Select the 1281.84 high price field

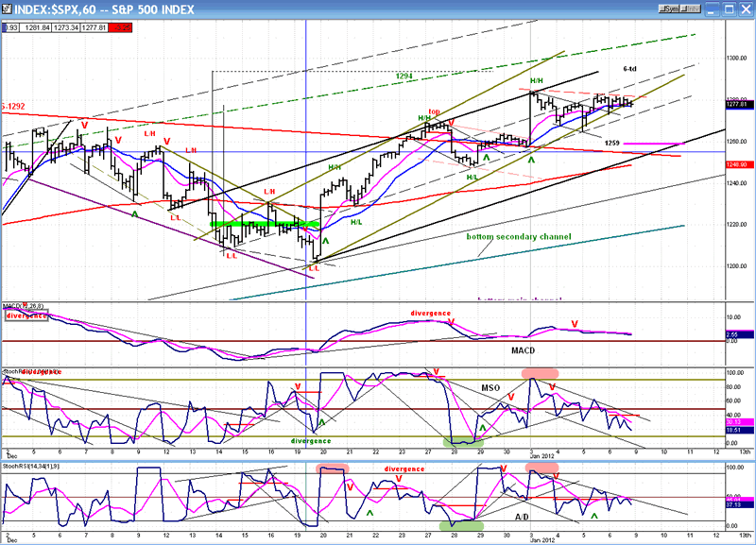(x=38, y=27)
